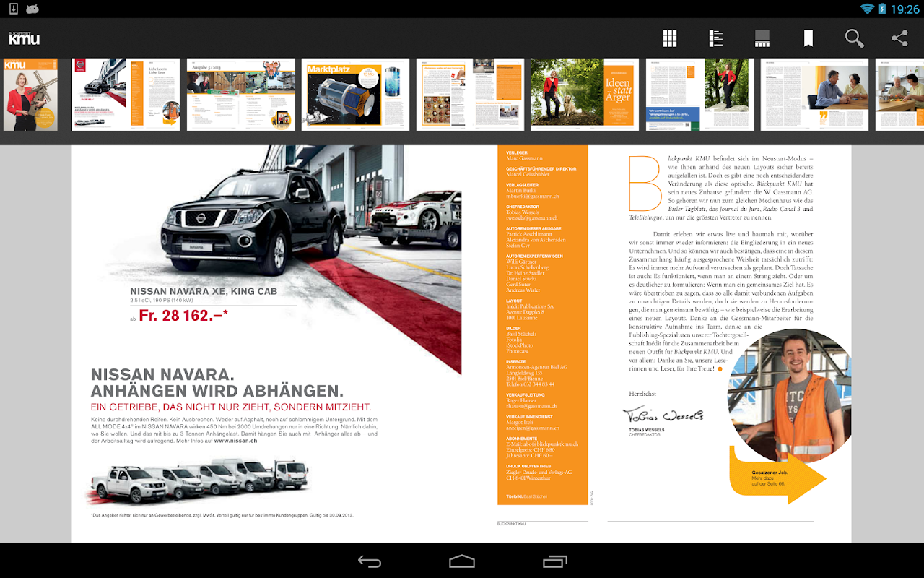The height and width of the screenshot is (578, 924).
Task: Tap the Android back button
Action: [370, 561]
